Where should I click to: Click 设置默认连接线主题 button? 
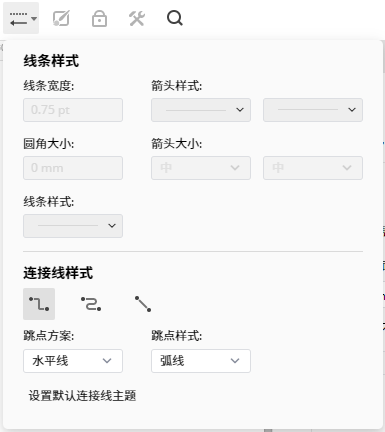coord(82,396)
